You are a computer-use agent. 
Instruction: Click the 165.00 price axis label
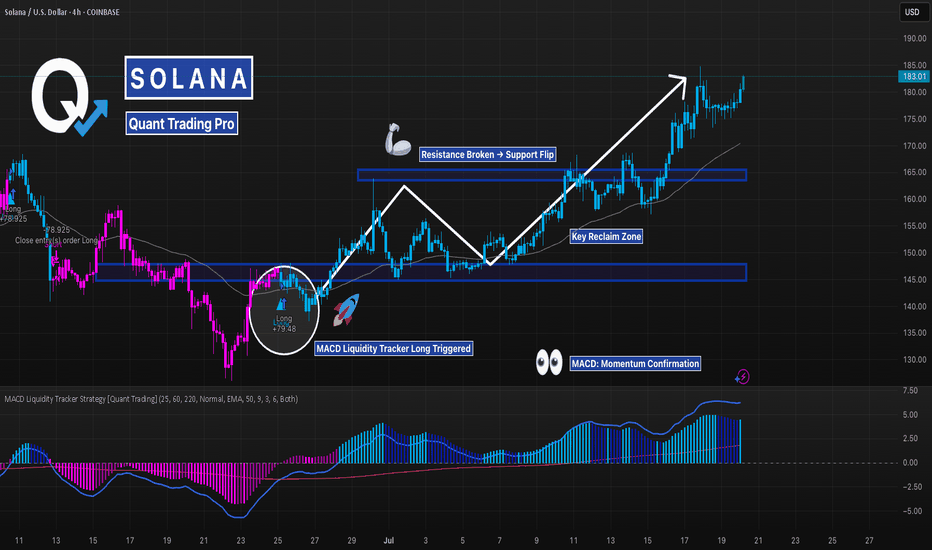(915, 172)
